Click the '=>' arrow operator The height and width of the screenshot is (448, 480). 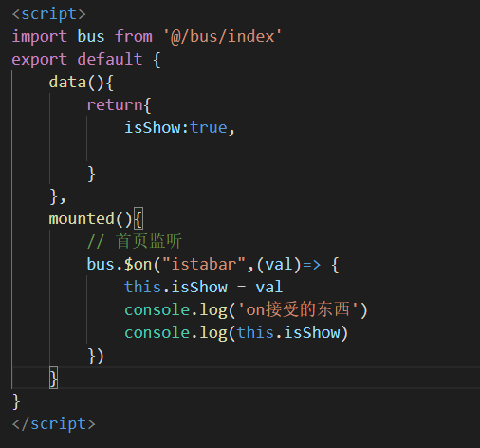pos(312,265)
